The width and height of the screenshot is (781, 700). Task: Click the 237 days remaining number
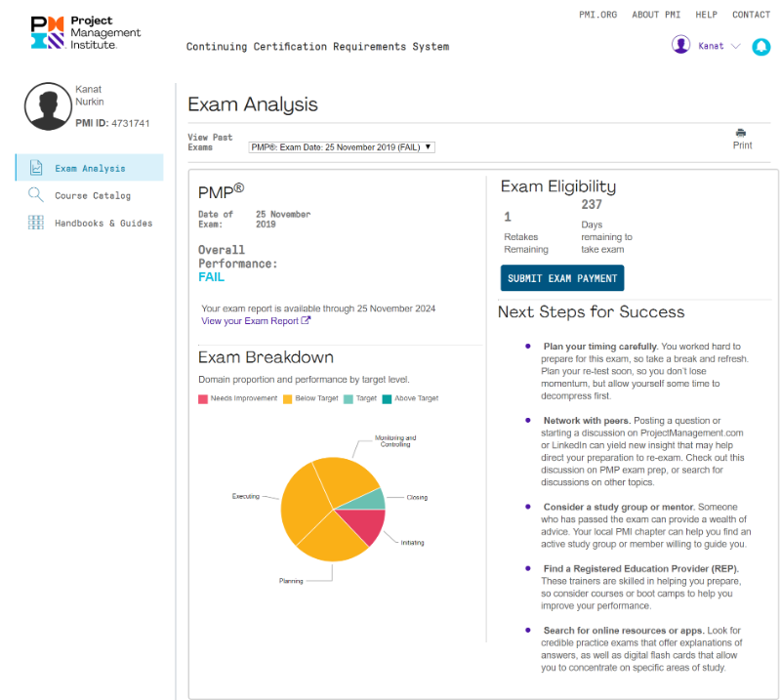click(592, 204)
